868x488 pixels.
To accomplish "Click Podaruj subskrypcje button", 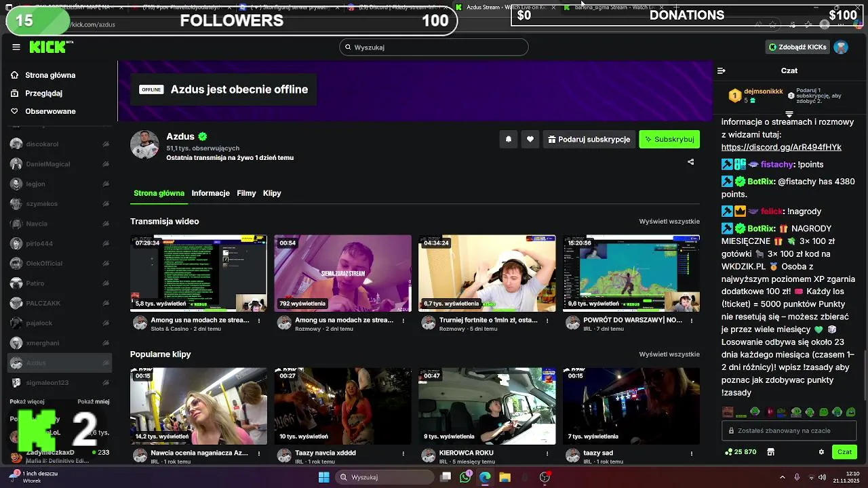I will tap(589, 139).
